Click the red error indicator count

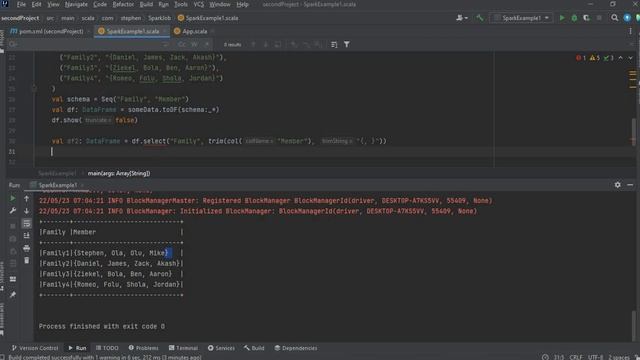(581, 58)
